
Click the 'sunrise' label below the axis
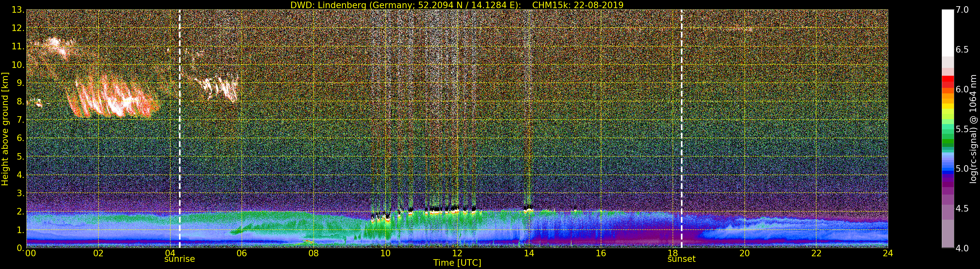[179, 259]
